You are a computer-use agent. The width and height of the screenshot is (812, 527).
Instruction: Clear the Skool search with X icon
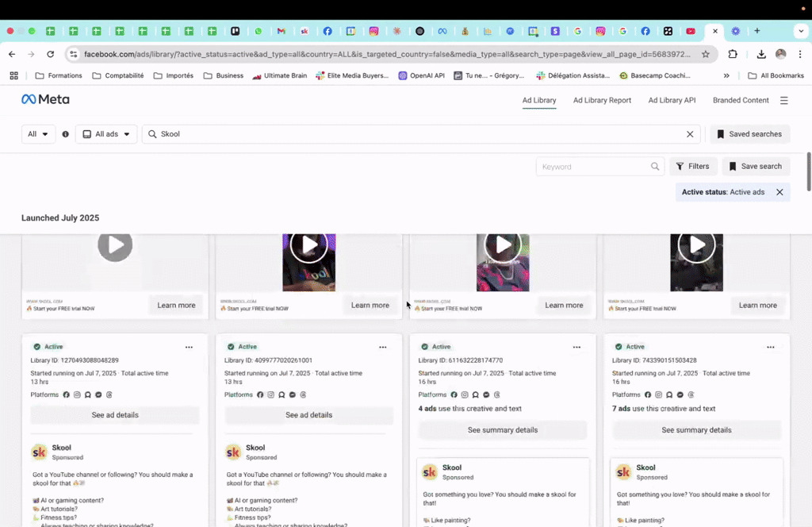tap(690, 134)
